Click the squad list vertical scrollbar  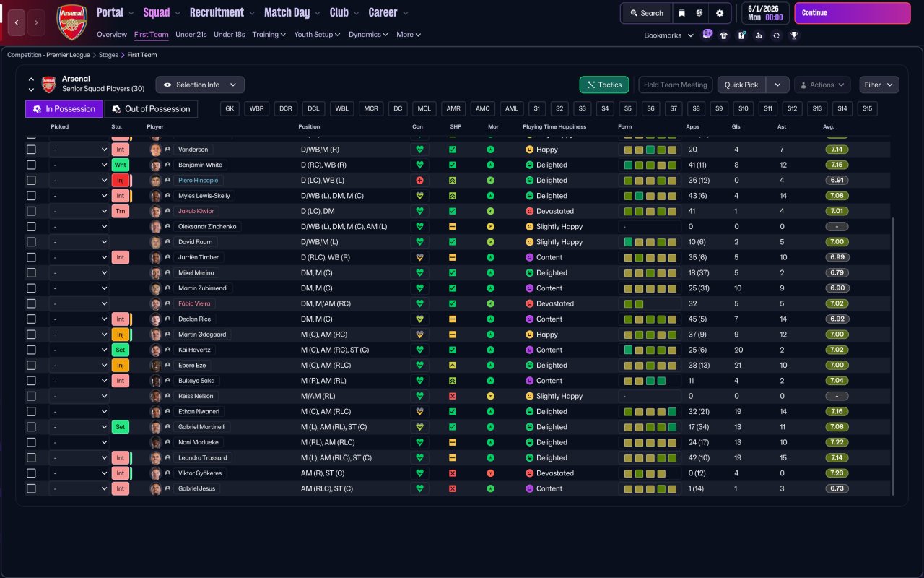coord(893,356)
